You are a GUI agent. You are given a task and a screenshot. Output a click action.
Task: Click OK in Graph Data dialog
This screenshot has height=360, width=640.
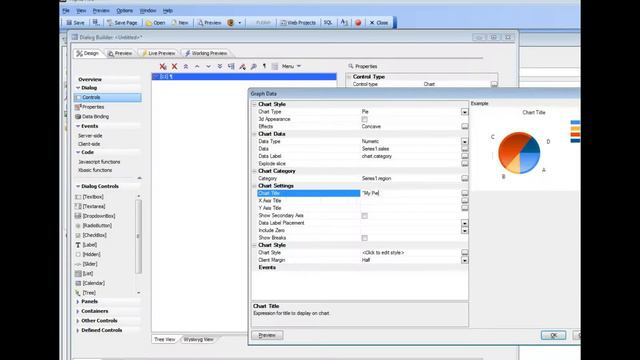point(553,335)
